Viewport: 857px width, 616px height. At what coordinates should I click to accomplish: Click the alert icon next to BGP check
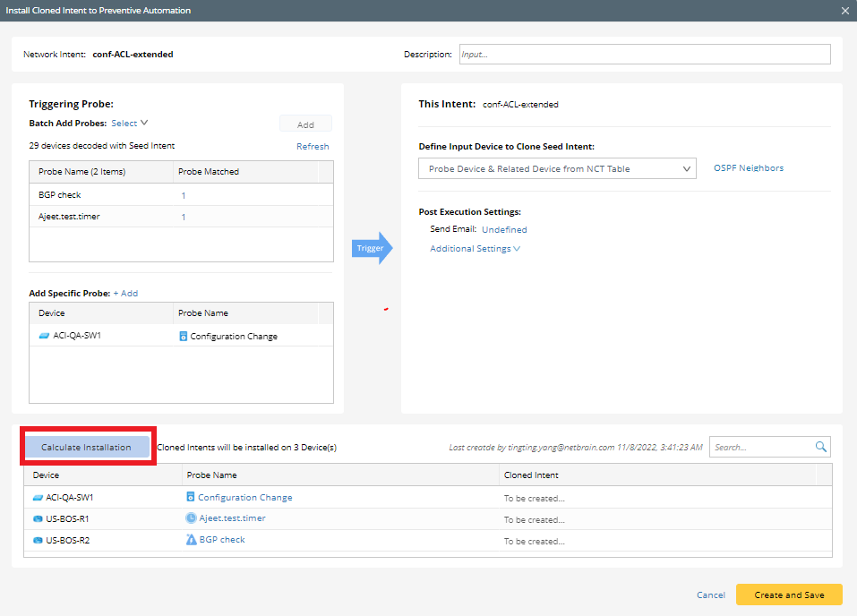tap(190, 539)
